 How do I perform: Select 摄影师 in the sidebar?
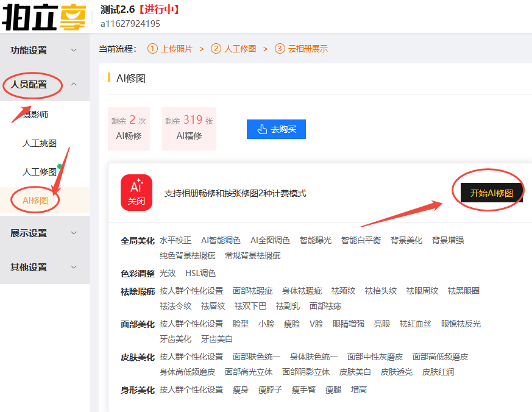pyautogui.click(x=35, y=115)
